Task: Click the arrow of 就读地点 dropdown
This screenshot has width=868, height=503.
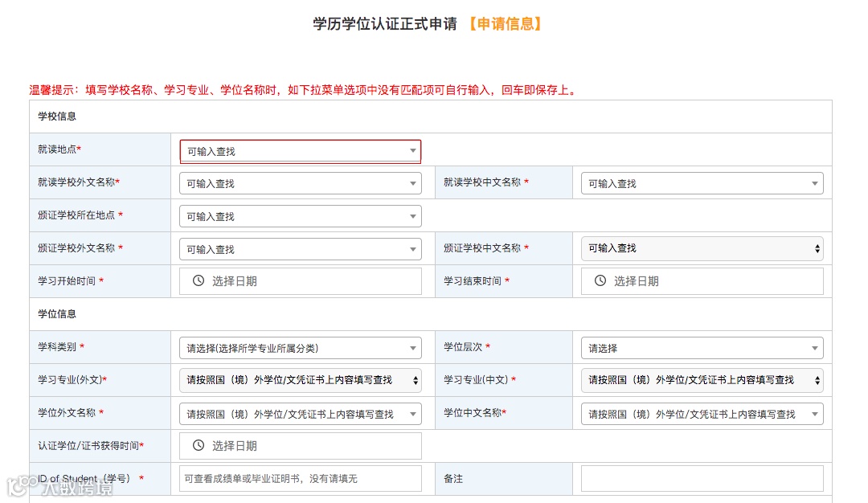Action: (413, 150)
